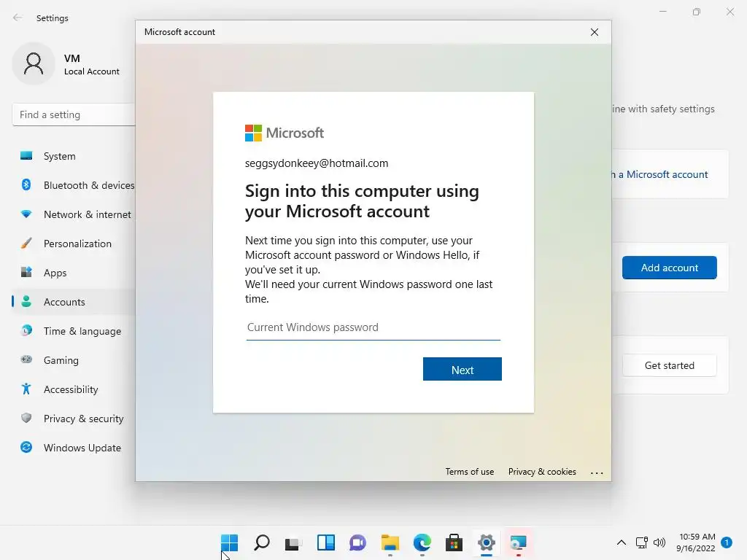Image resolution: width=747 pixels, height=560 pixels.
Task: Click the VM user avatar
Action: (x=34, y=64)
